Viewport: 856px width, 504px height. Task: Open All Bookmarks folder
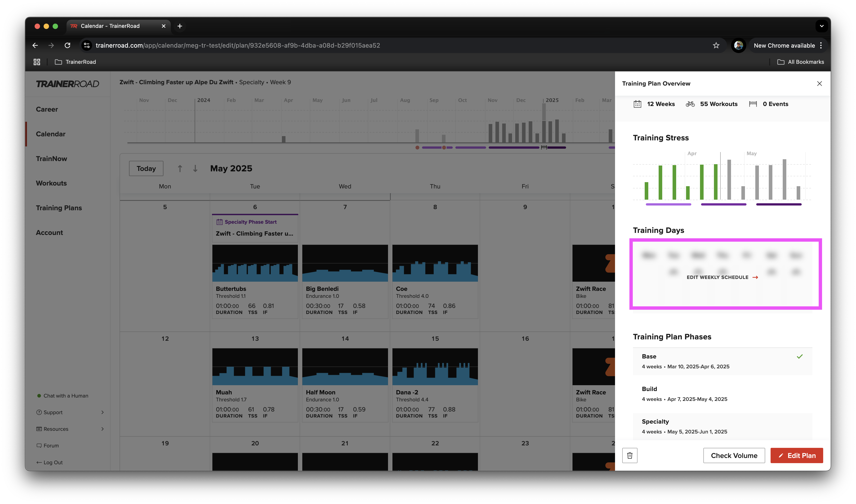click(800, 62)
